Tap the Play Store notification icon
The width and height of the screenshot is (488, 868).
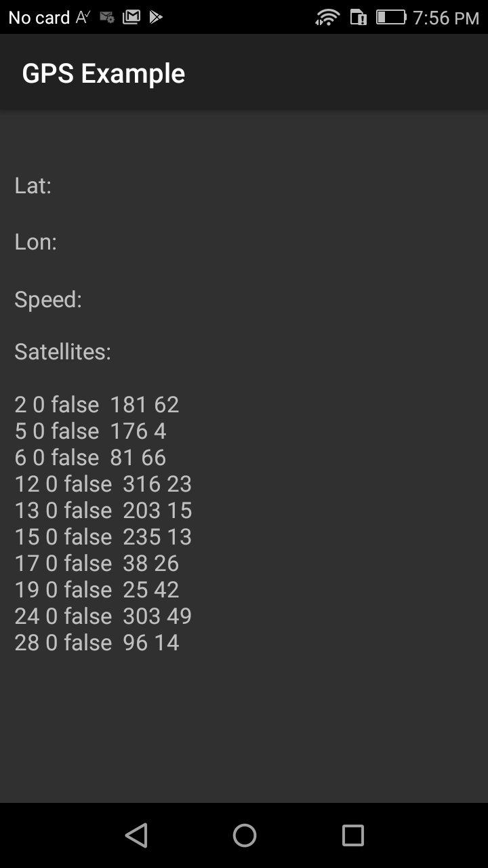pyautogui.click(x=156, y=18)
